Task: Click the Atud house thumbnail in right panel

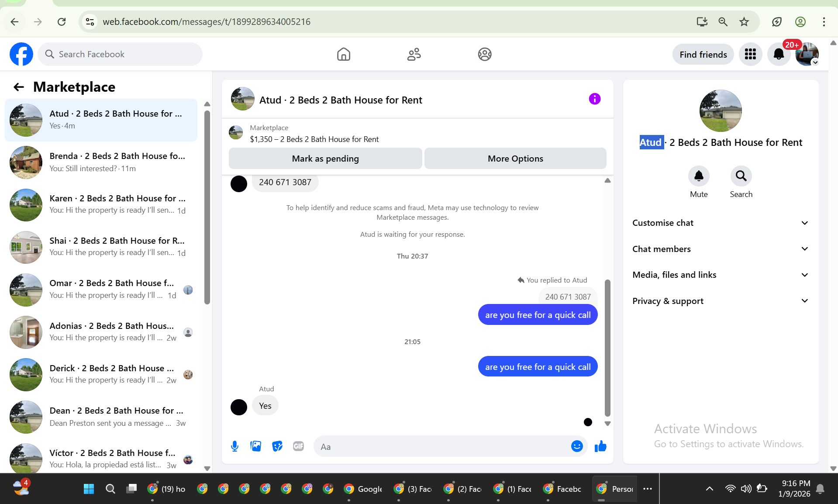Action: coord(721,111)
